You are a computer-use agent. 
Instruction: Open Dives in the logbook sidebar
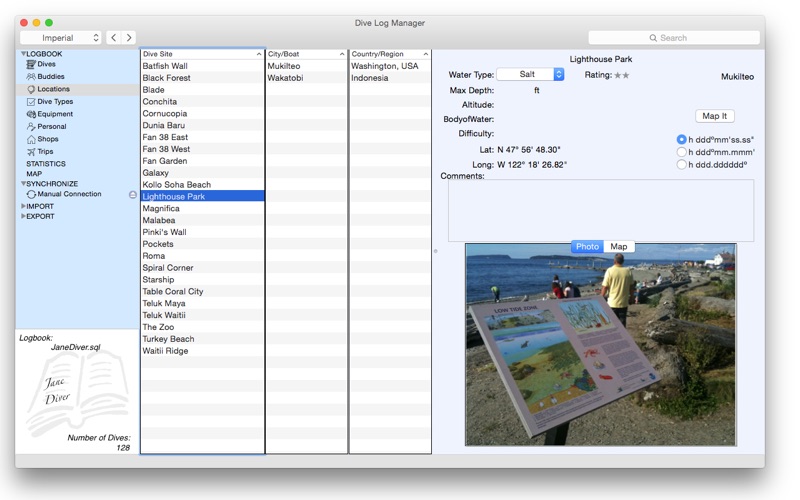click(46, 64)
